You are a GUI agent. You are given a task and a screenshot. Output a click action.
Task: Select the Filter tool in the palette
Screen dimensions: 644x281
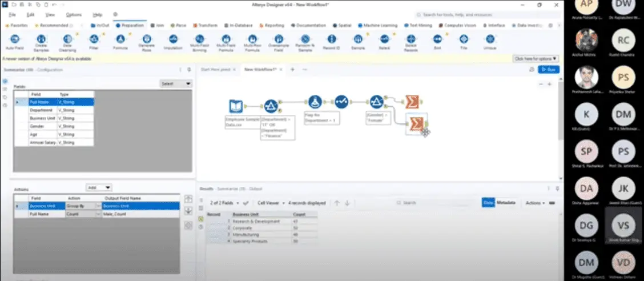pos(94,42)
